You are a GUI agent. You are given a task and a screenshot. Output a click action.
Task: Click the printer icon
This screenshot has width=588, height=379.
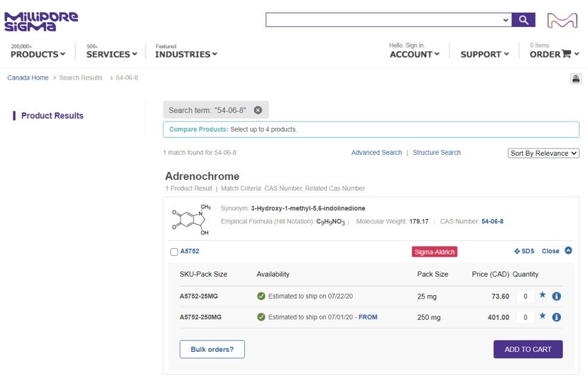[576, 79]
